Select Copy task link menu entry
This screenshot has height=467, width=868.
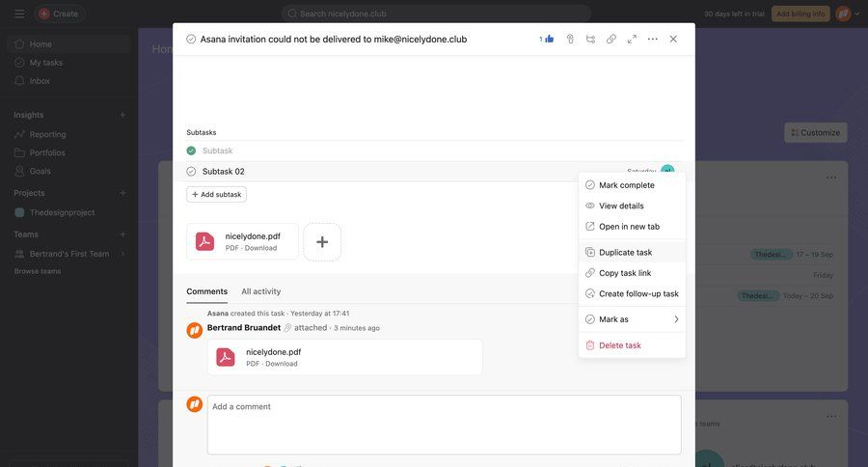pos(632,273)
